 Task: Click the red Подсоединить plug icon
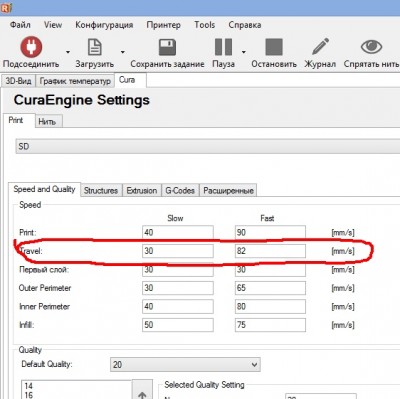[x=31, y=47]
